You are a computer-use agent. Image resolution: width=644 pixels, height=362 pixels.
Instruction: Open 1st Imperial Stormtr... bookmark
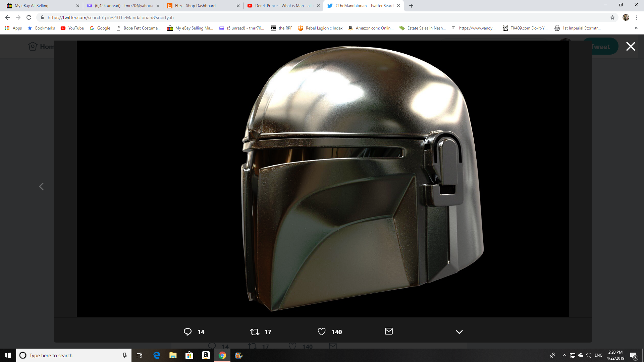coord(578,28)
